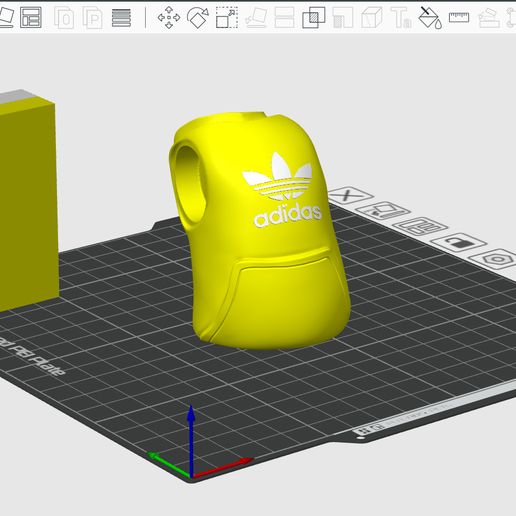Open plate settings hexagon icon
The width and height of the screenshot is (516, 516).
[497, 259]
